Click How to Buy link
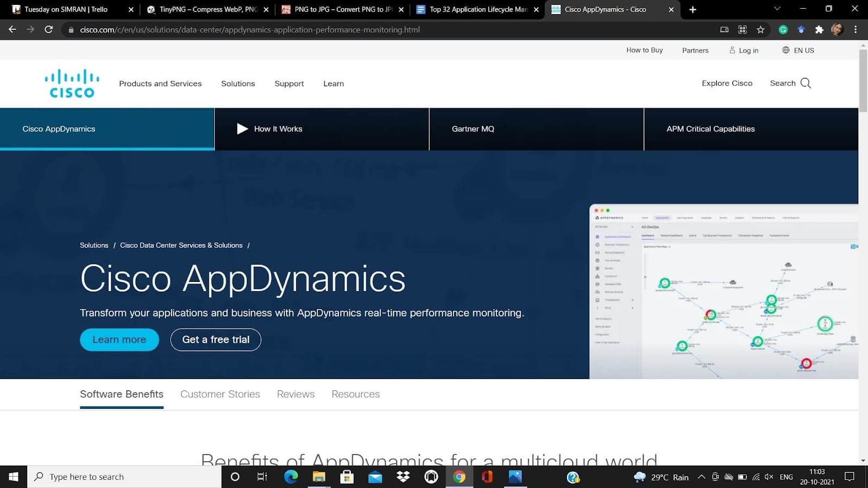 (x=644, y=50)
